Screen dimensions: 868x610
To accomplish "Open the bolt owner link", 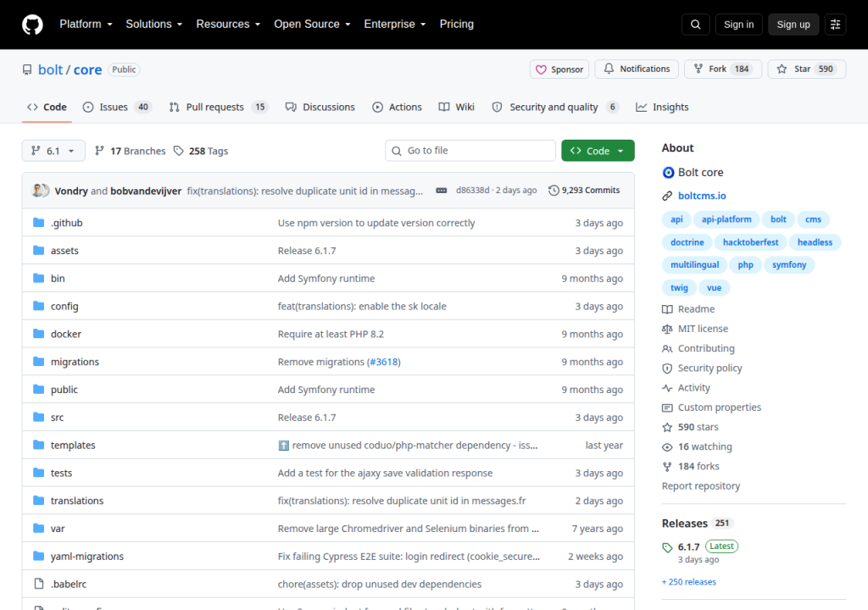I will 50,69.
